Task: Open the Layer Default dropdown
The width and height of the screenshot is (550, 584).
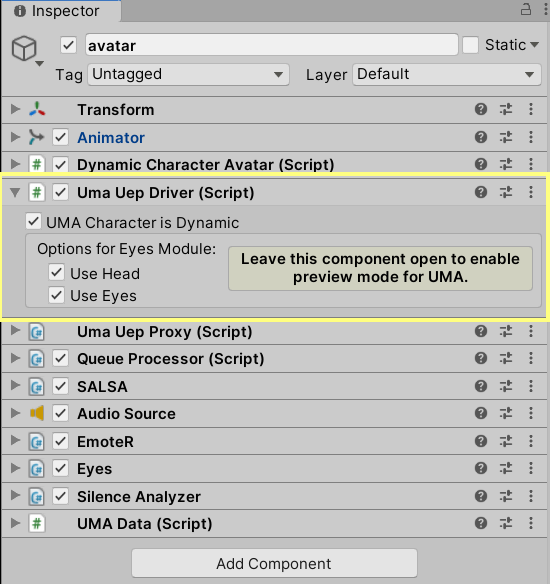Action: 447,74
